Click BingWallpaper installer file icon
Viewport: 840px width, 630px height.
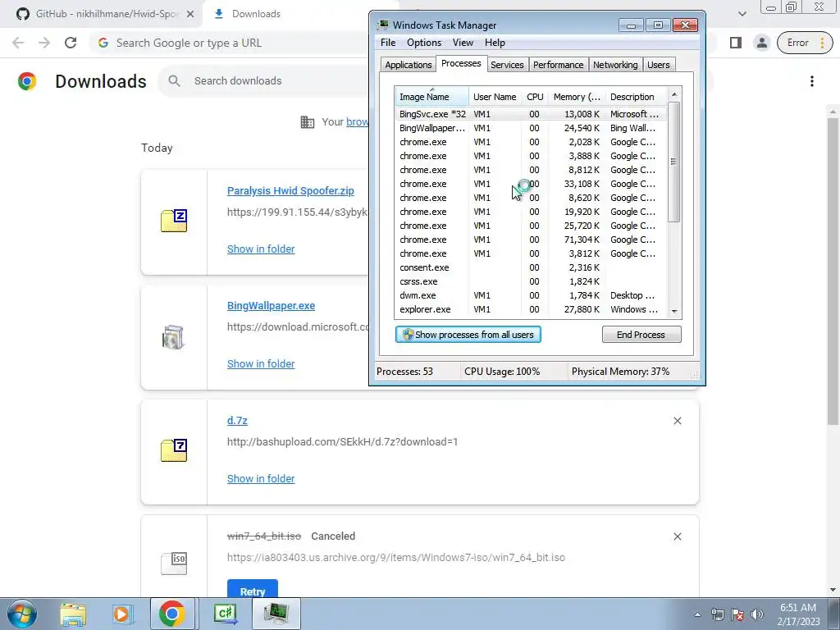(x=173, y=337)
